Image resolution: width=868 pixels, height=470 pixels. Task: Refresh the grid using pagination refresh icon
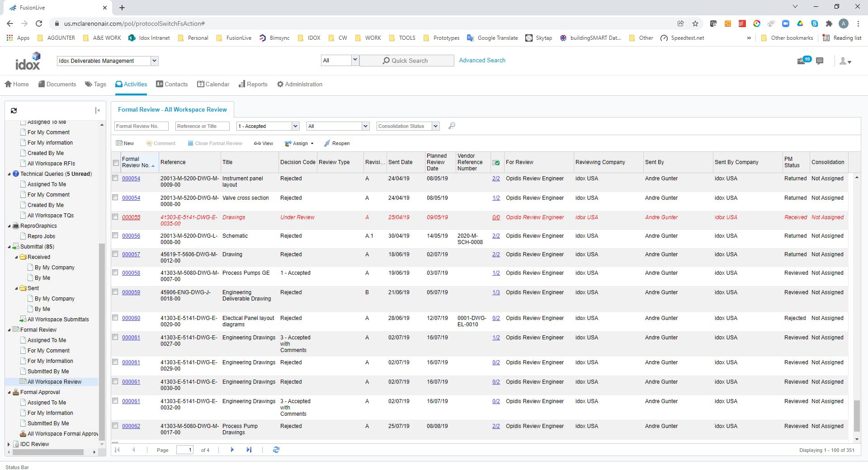coord(276,450)
